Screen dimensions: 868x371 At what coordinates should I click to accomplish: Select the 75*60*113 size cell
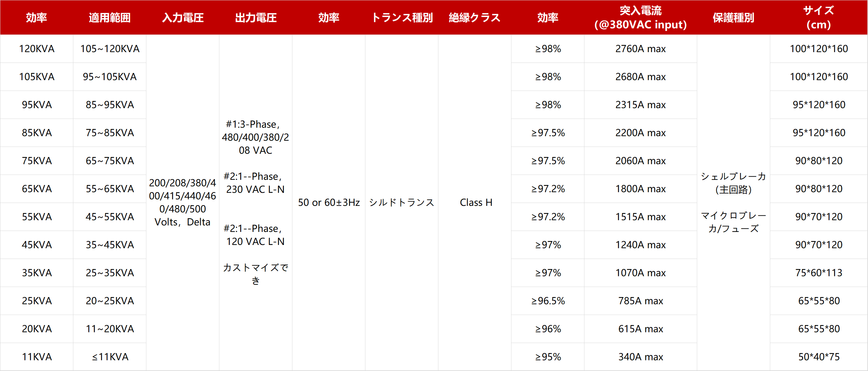tap(819, 273)
